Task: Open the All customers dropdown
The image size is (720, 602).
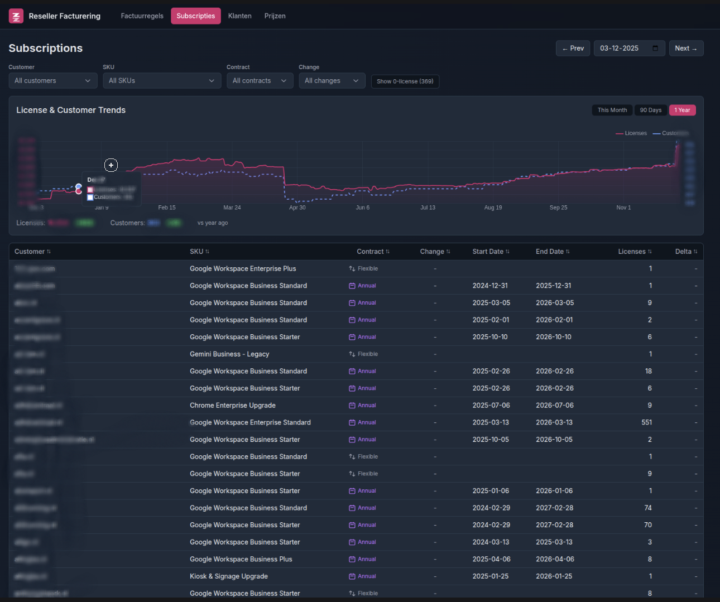Action: [52, 81]
